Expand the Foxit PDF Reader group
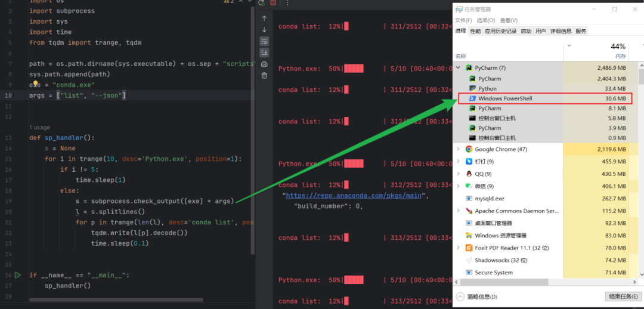This screenshot has width=644, height=309. point(459,248)
